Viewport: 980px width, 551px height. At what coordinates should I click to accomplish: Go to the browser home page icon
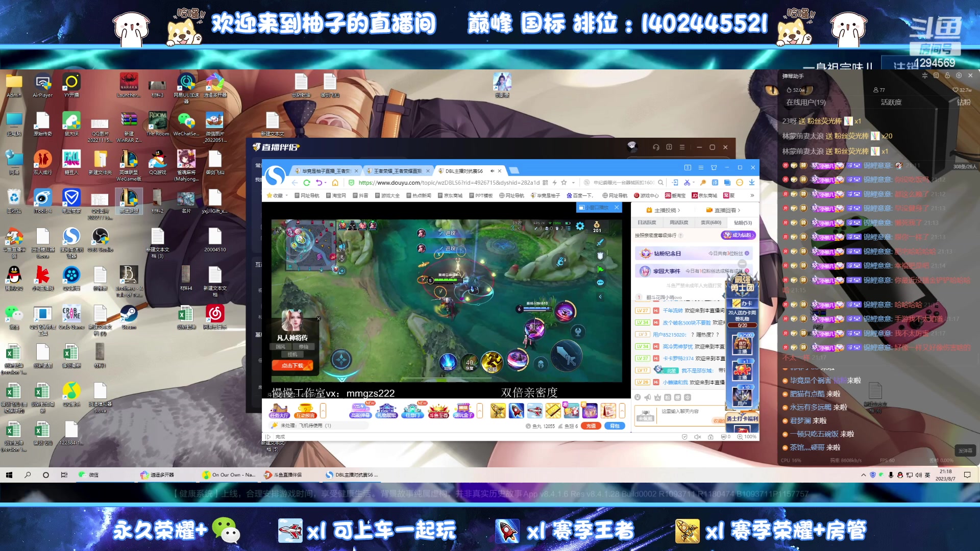point(335,183)
